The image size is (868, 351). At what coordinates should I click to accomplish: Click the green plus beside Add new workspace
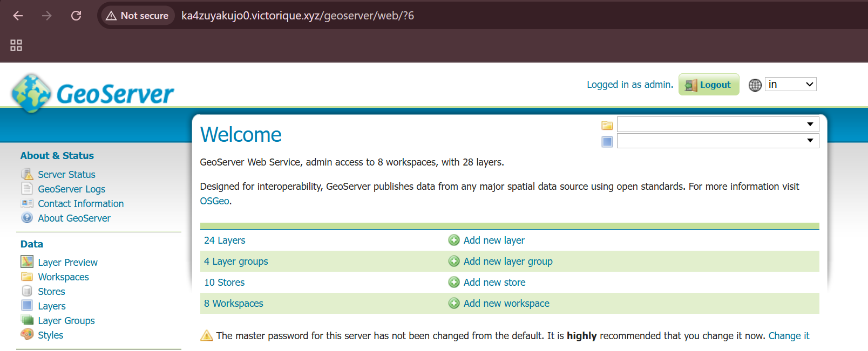point(454,303)
